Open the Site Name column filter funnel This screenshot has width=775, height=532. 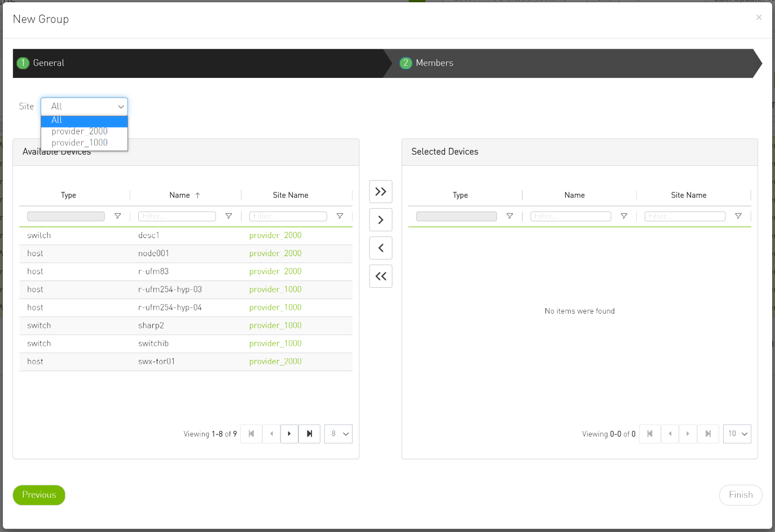[340, 216]
